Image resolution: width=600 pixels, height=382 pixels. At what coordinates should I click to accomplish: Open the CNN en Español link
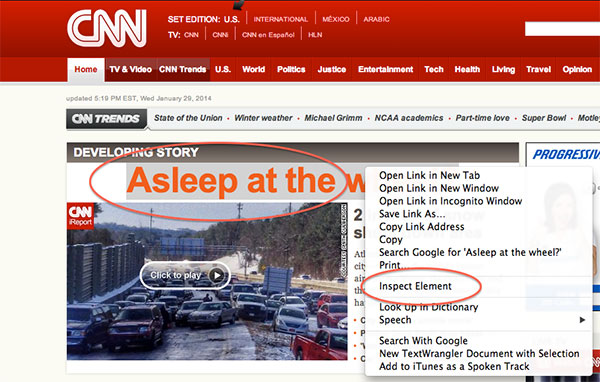pos(268,35)
